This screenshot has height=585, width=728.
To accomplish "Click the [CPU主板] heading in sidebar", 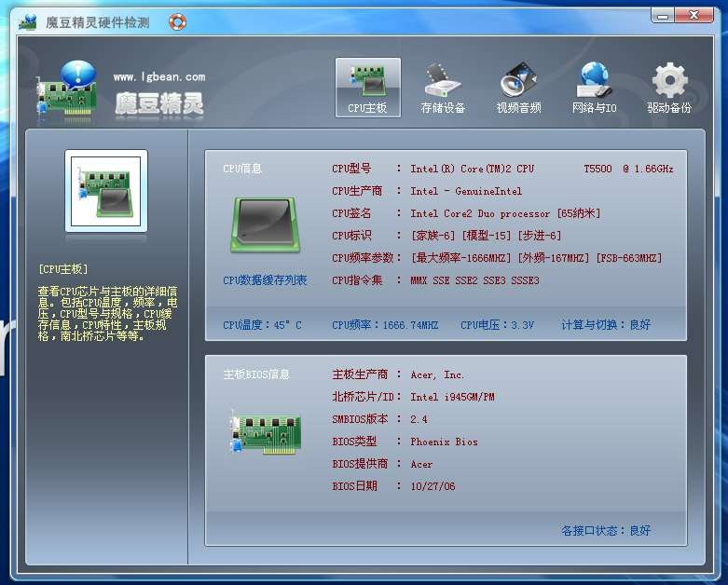I will click(62, 269).
